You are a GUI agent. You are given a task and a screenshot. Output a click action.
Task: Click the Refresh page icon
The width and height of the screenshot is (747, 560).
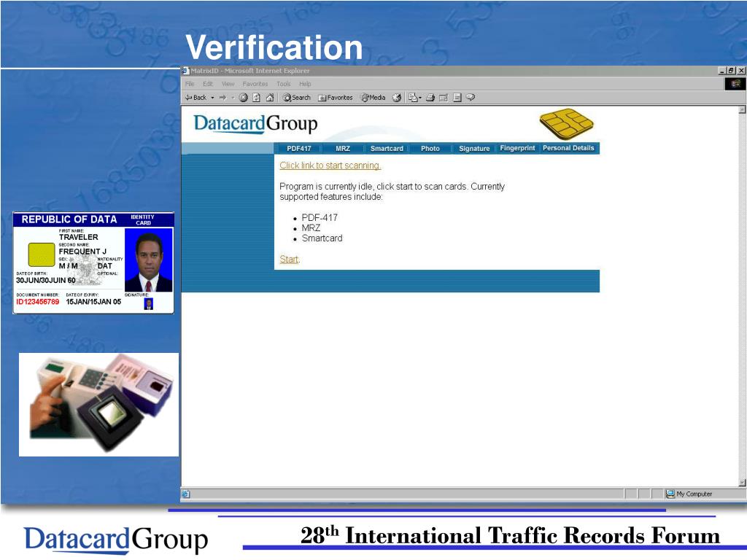(256, 98)
